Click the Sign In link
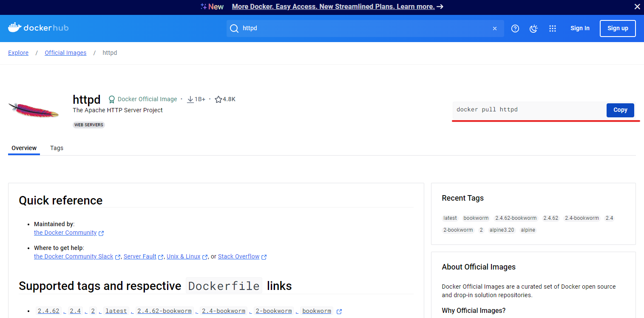644x318 pixels. 580,28
